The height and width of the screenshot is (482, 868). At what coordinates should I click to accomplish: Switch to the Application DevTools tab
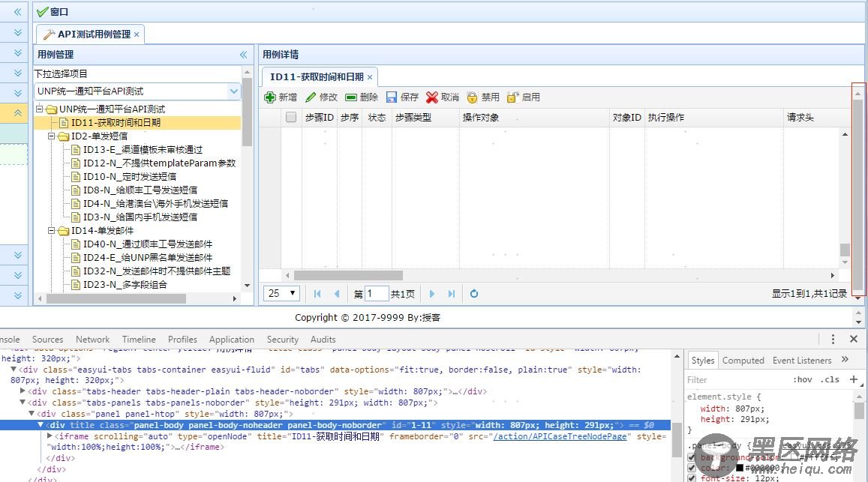click(231, 340)
